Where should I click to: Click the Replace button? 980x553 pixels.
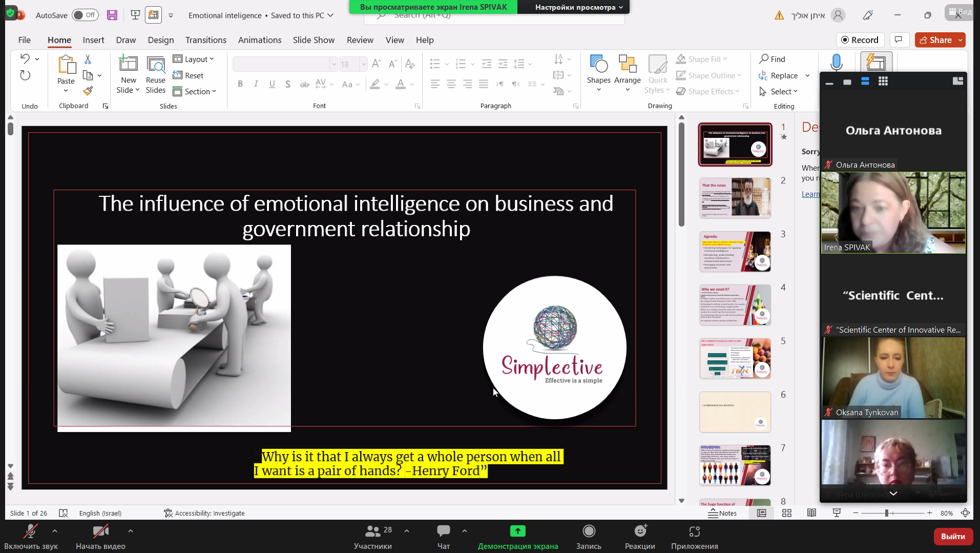point(778,75)
